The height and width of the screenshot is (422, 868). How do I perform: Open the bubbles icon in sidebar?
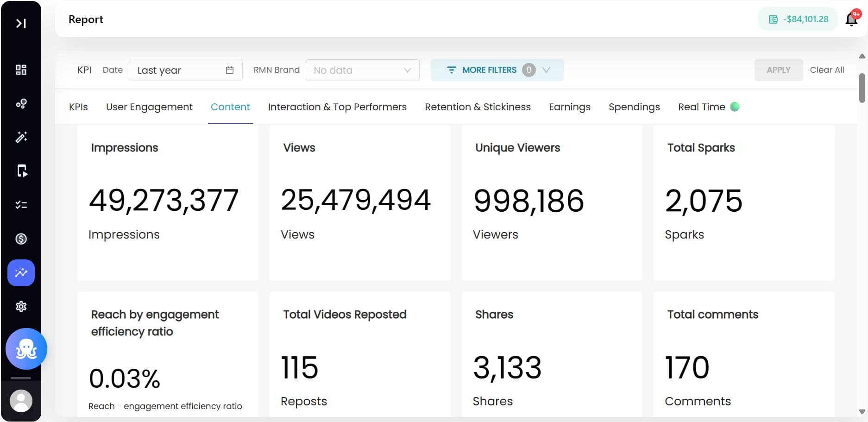21,104
